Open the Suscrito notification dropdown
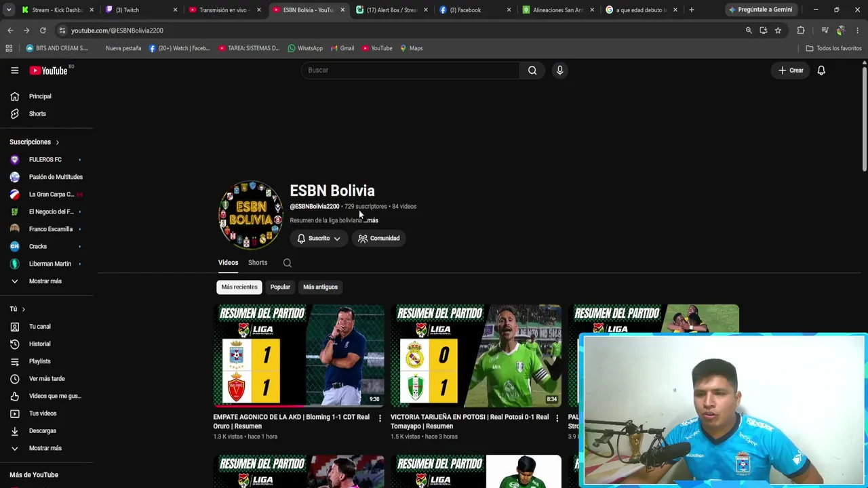The width and height of the screenshot is (868, 488). pos(319,239)
